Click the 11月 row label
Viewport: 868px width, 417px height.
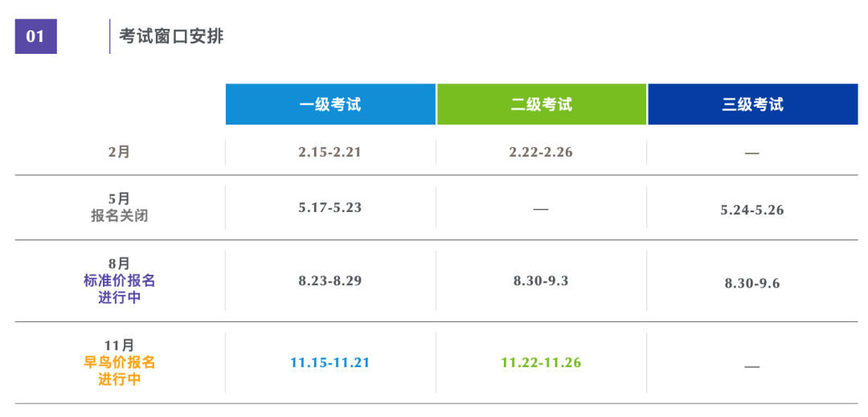pyautogui.click(x=119, y=345)
